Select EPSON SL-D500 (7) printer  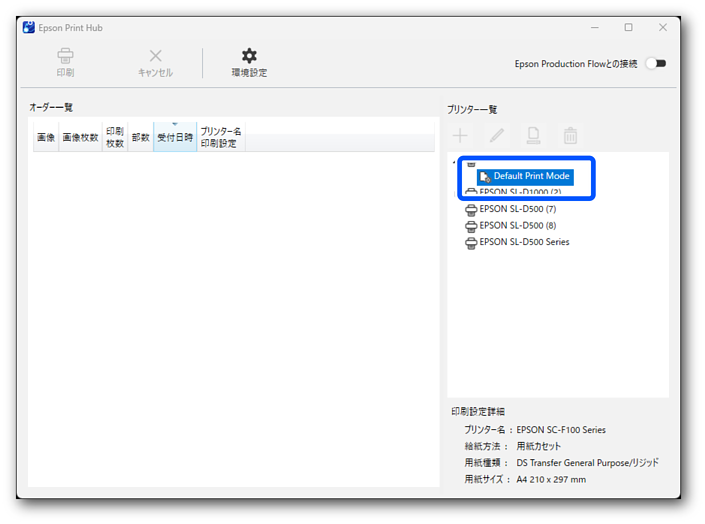click(517, 209)
